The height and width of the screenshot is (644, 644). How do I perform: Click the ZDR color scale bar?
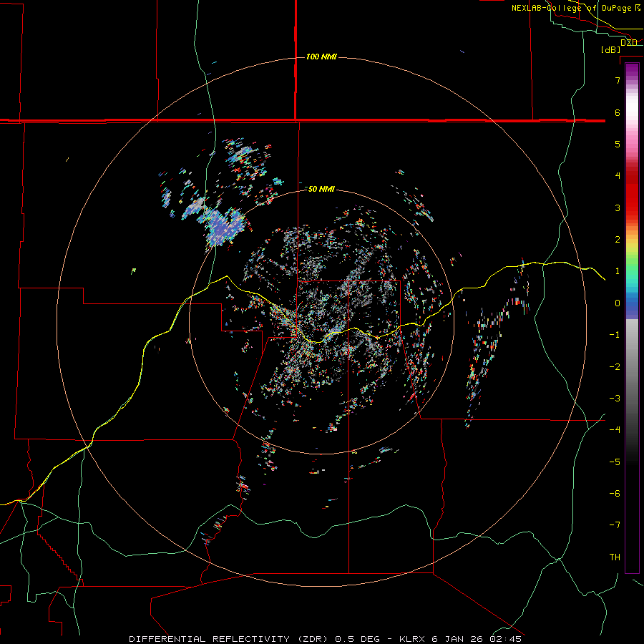pyautogui.click(x=632, y=318)
